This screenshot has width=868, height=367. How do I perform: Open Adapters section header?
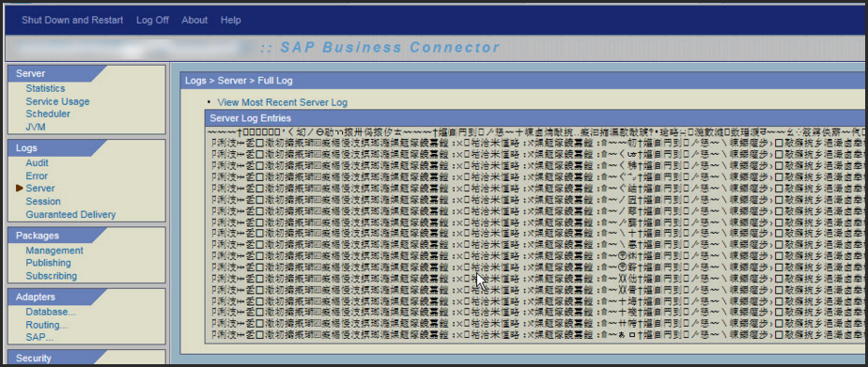[x=36, y=297]
